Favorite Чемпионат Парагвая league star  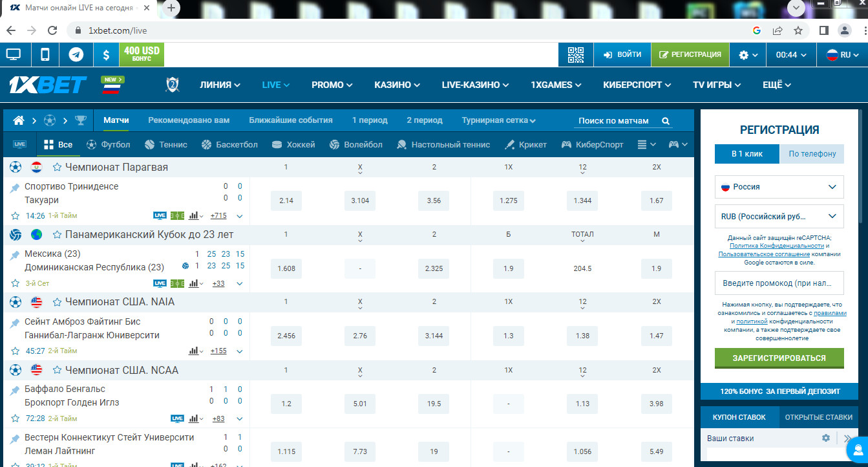pyautogui.click(x=57, y=168)
